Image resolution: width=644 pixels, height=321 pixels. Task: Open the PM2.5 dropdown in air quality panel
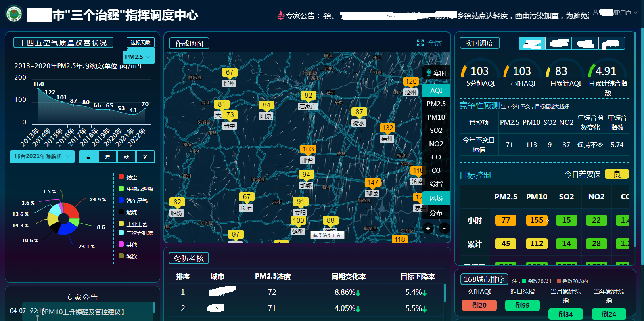pyautogui.click(x=138, y=57)
